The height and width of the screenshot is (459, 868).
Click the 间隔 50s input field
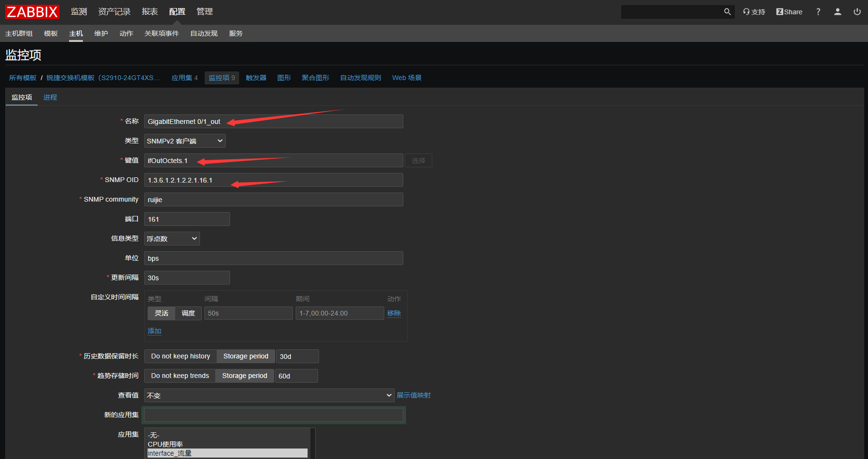point(249,313)
